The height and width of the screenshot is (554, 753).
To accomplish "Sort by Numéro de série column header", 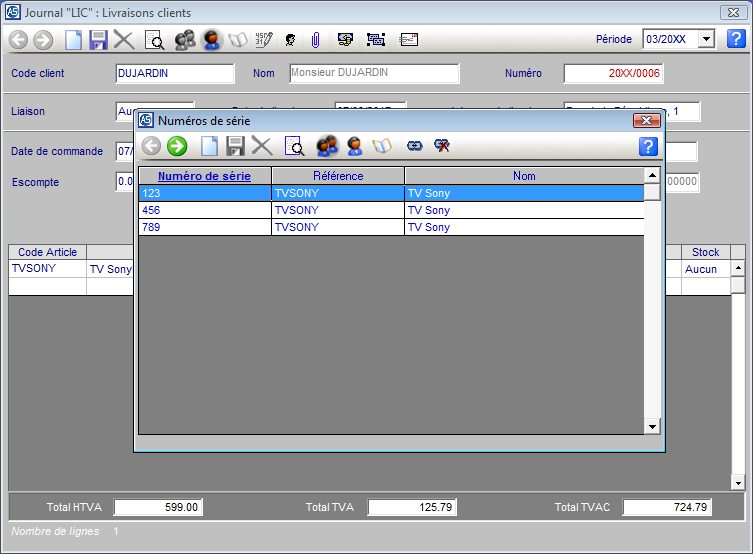I will click(204, 176).
